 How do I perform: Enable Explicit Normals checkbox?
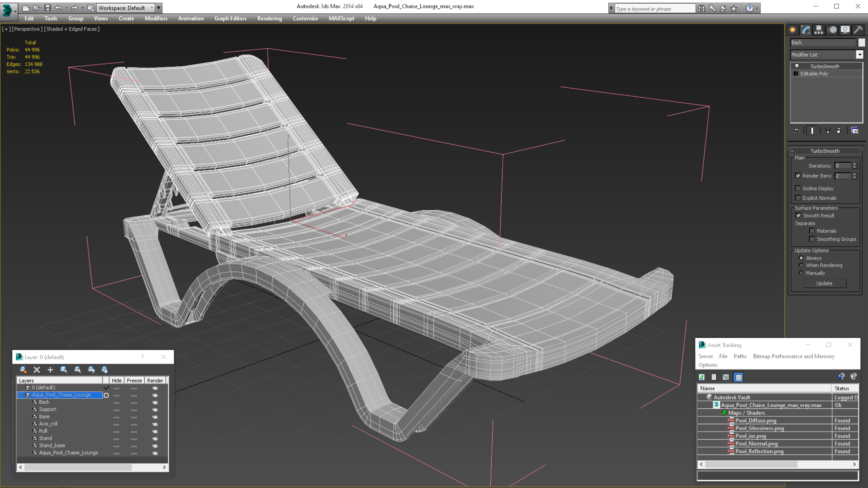point(797,198)
